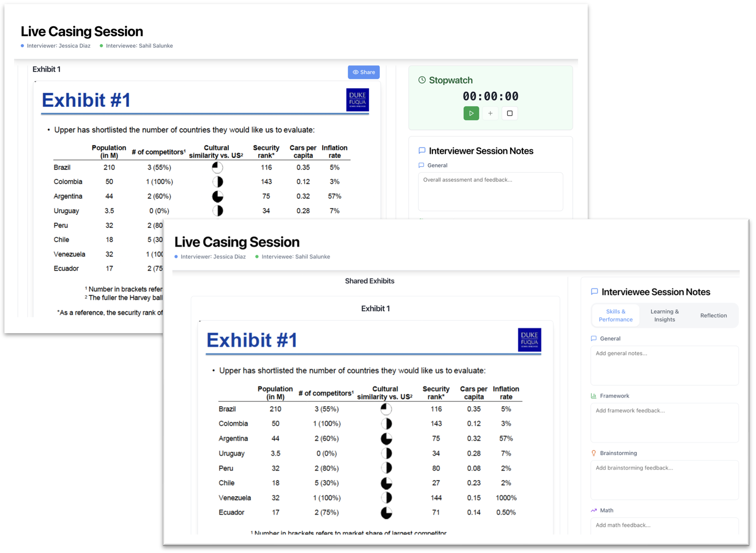Click the Duke Fuqua logo on Exhibit #1
This screenshot has width=756, height=553.
coord(529,339)
